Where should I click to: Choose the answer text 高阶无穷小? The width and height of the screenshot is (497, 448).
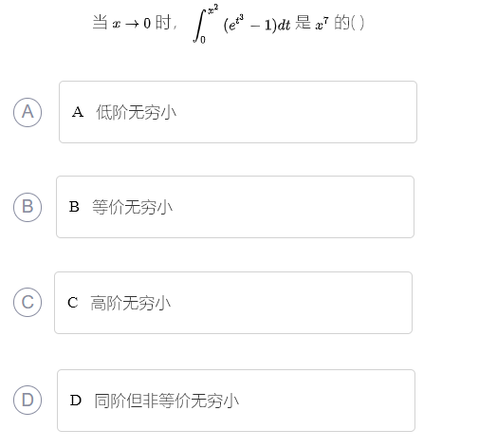pos(131,303)
